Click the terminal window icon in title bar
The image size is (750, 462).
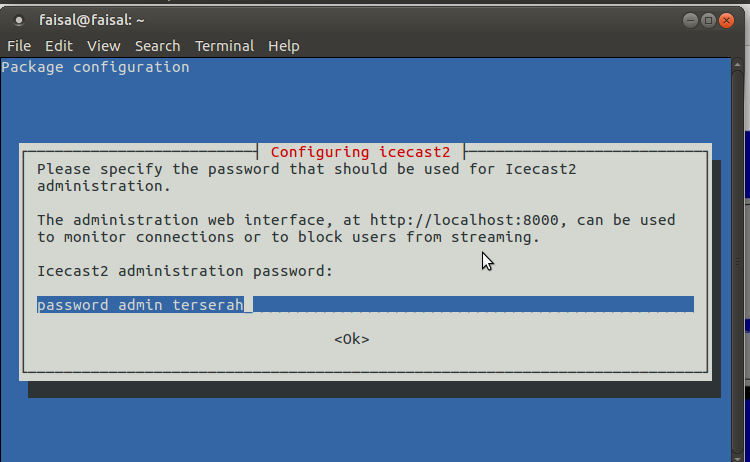(x=19, y=19)
